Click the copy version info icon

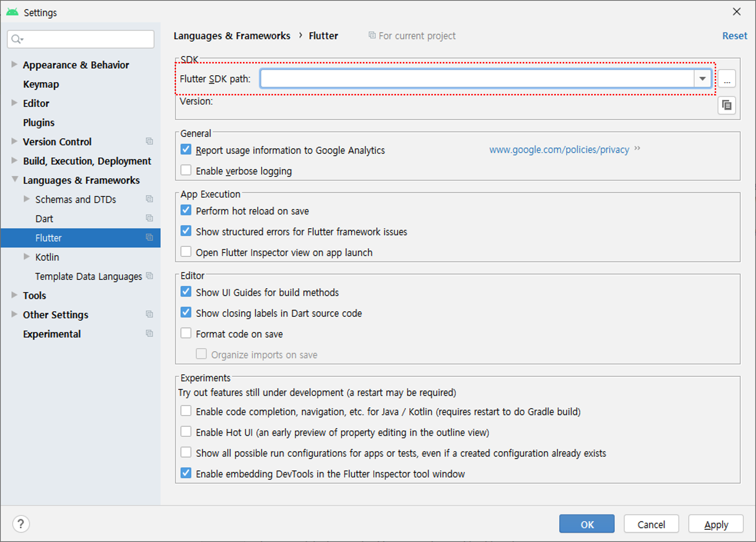[726, 105]
